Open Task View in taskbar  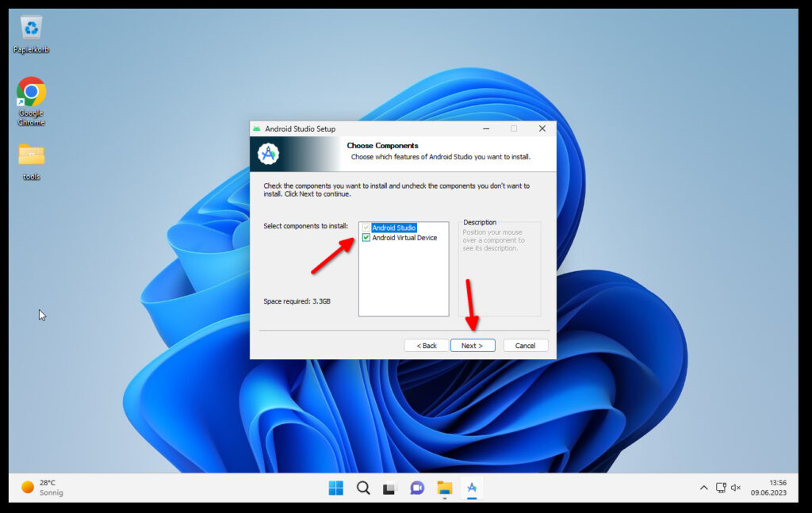click(389, 488)
